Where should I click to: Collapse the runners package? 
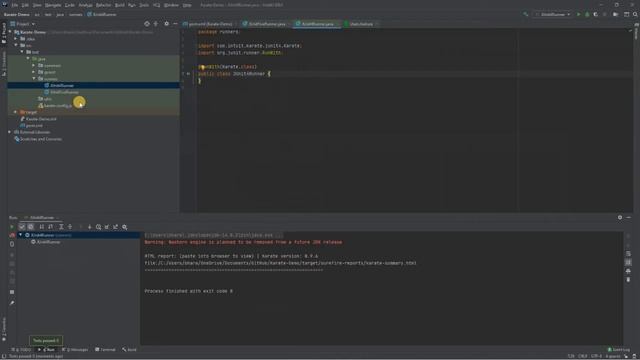[x=34, y=79]
